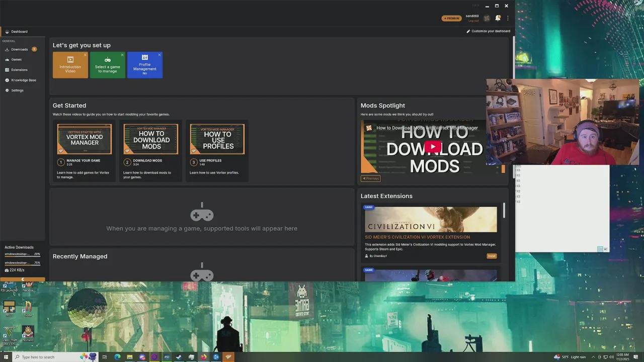Open the Necesse desktop shortcut
644x362 pixels.
tap(28, 288)
